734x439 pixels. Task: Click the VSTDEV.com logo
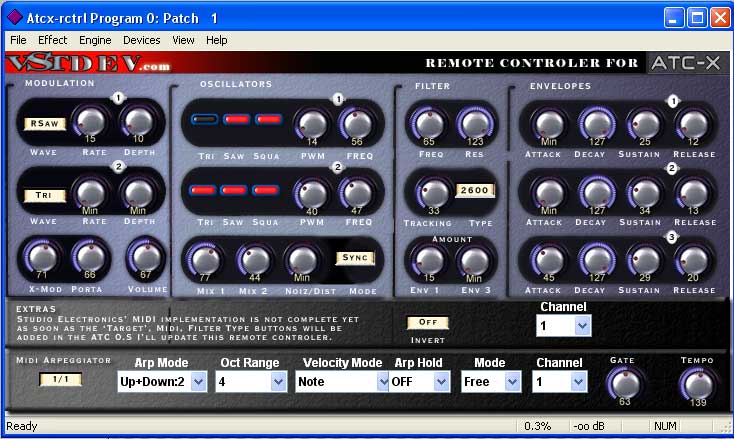(x=89, y=63)
